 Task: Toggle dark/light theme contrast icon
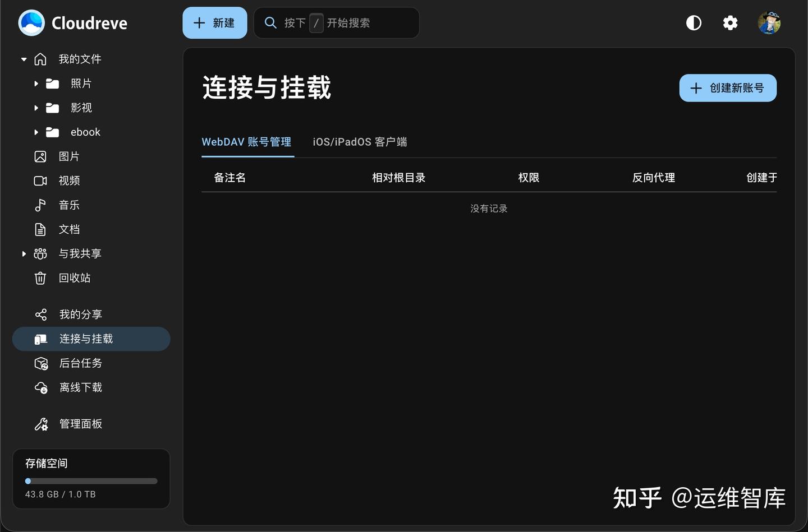(x=694, y=23)
